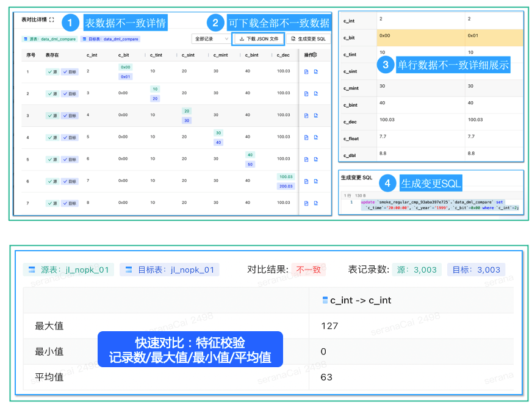Click green 0x00 value in row 1

[126, 67]
